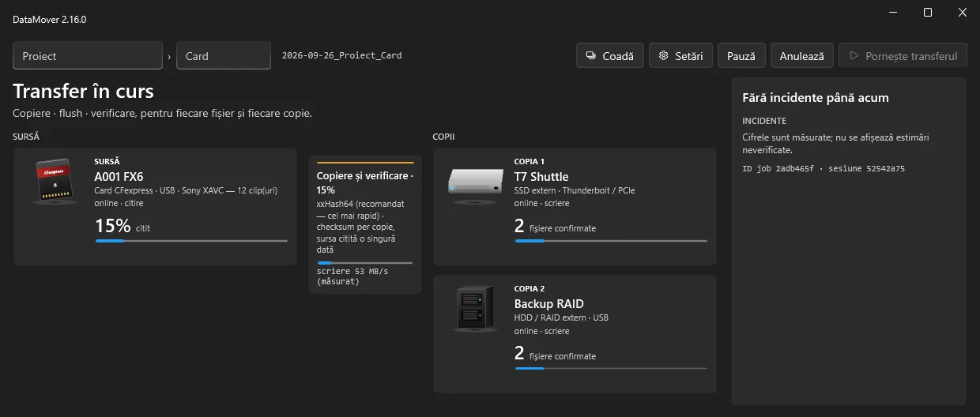Click the Backup RAID confirmed files progress bar
The width and height of the screenshot is (980, 417).
611,368
